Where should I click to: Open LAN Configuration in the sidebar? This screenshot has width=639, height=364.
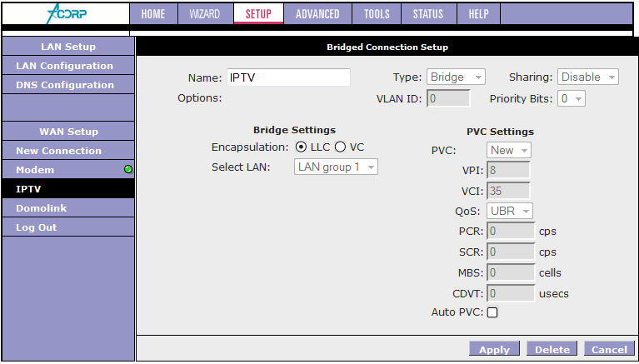[x=64, y=66]
